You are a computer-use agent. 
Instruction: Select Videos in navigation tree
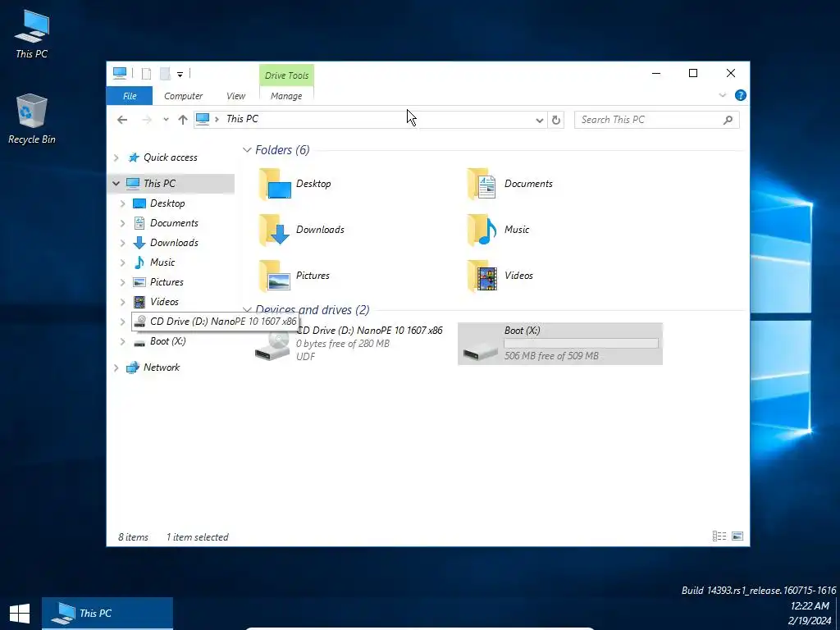pyautogui.click(x=164, y=302)
